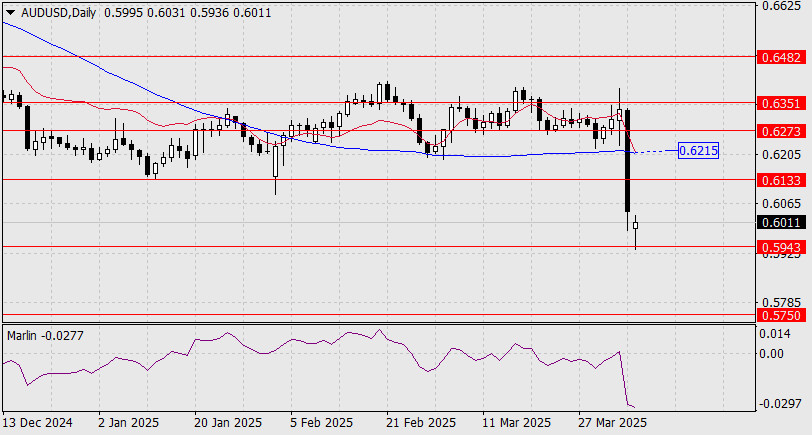Viewport: 812px width, 435px height.
Task: Click the 0.5785 price scale value
Action: click(781, 302)
